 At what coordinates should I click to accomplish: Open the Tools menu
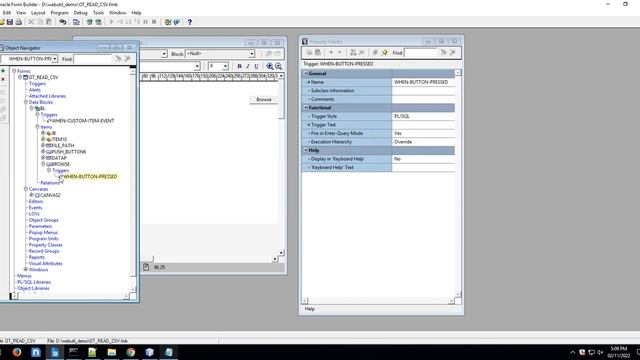point(98,13)
